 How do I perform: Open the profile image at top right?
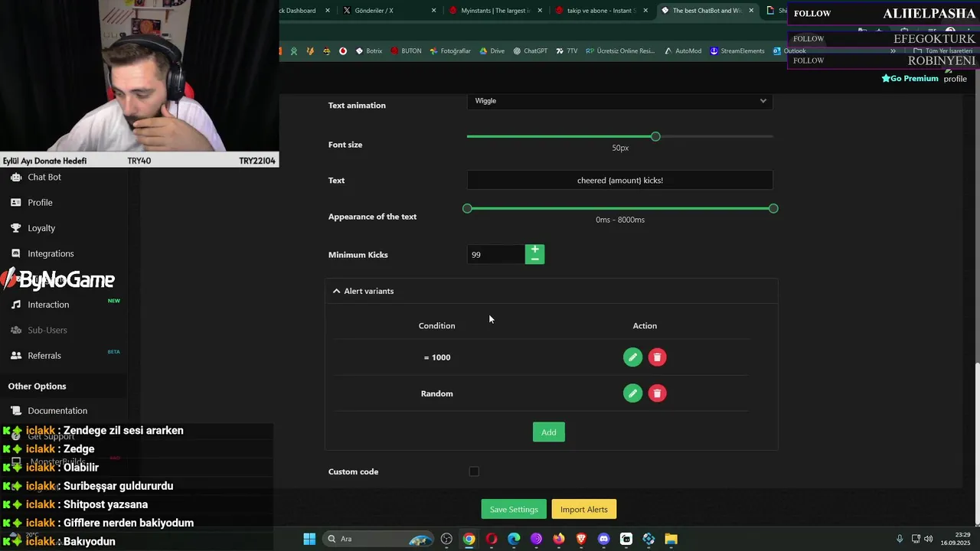[x=955, y=77]
